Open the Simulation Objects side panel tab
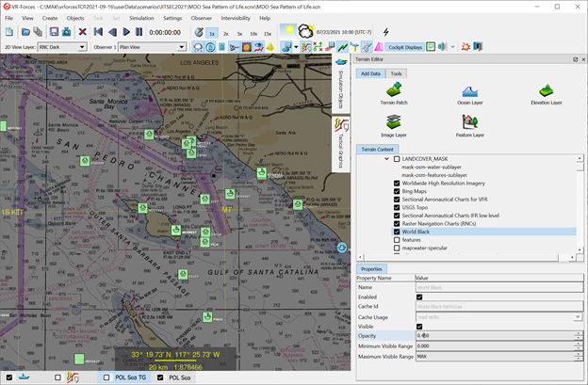Viewport: 588px width, 385px height. [341, 83]
